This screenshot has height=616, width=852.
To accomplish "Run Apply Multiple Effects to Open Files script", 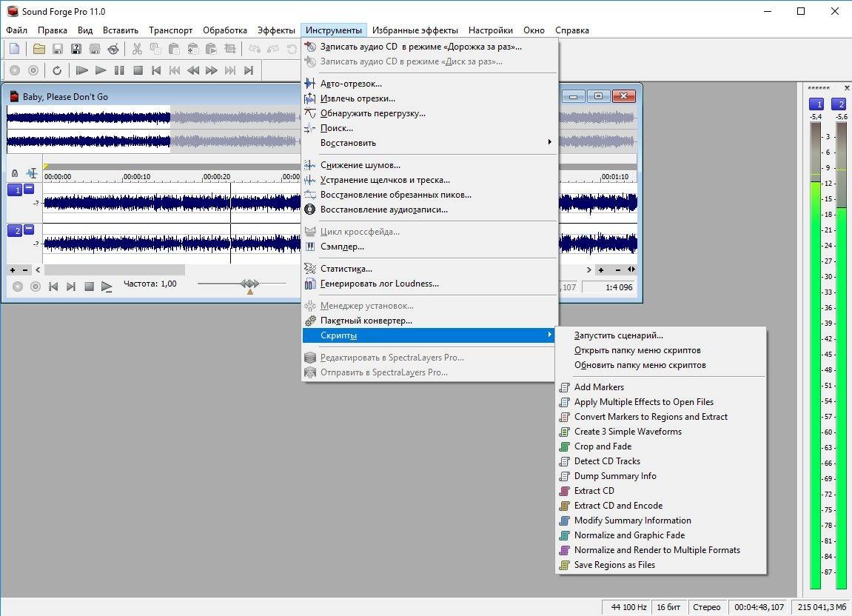I will [x=661, y=402].
